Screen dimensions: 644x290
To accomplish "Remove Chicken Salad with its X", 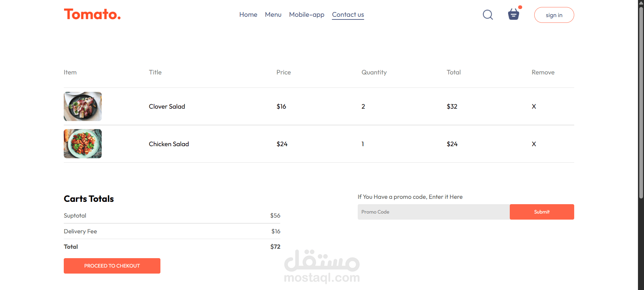I will [534, 144].
